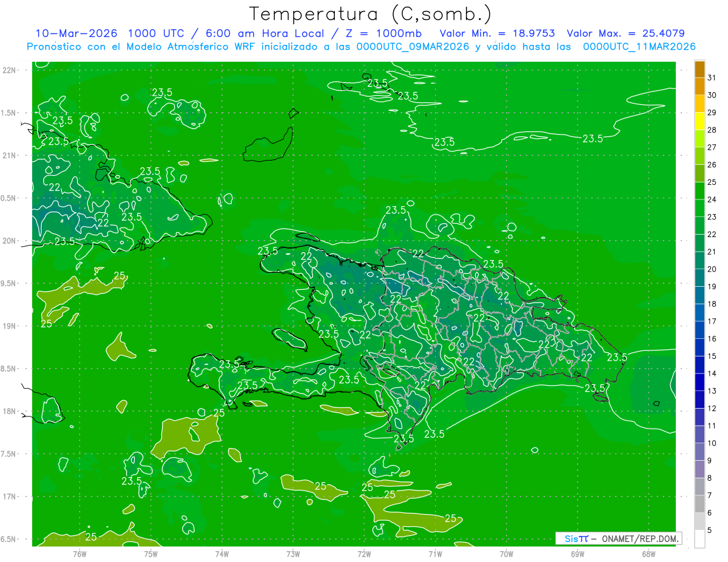The height and width of the screenshot is (562, 728).
Task: Click the 'Temperatura (C,somb.)' chart title
Action: point(371,13)
